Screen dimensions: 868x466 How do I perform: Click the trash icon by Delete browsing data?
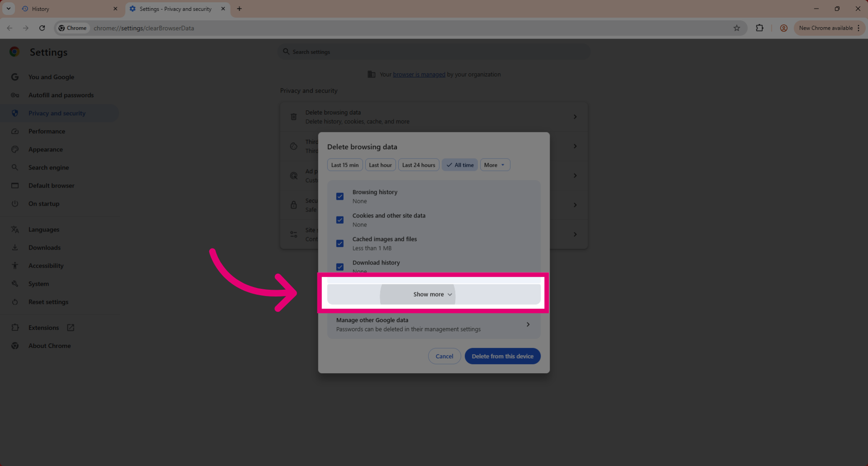(x=293, y=117)
